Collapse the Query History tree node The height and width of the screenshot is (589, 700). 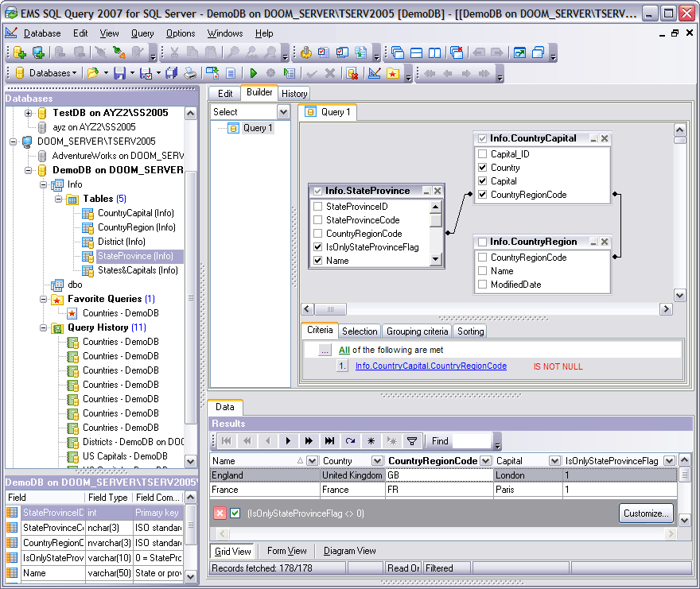44,327
